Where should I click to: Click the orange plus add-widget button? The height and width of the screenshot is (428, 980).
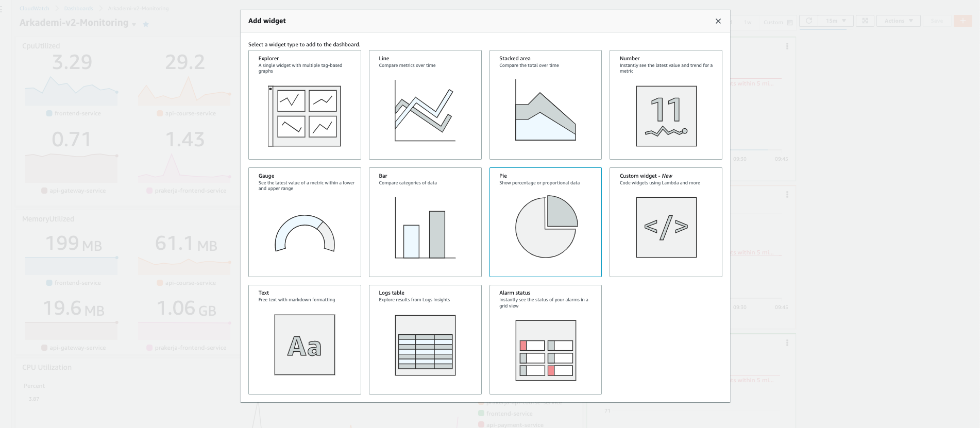pos(962,21)
